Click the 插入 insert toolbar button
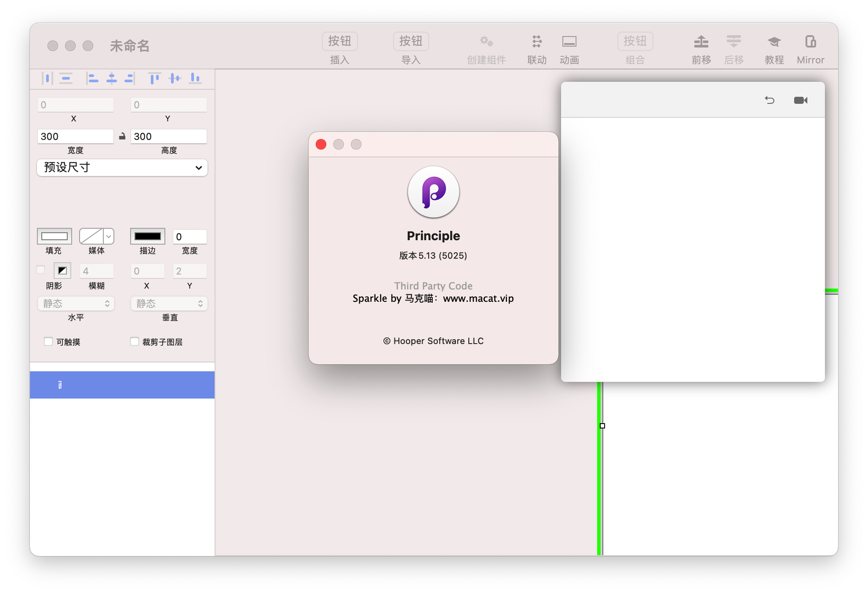This screenshot has width=868, height=593. (339, 41)
